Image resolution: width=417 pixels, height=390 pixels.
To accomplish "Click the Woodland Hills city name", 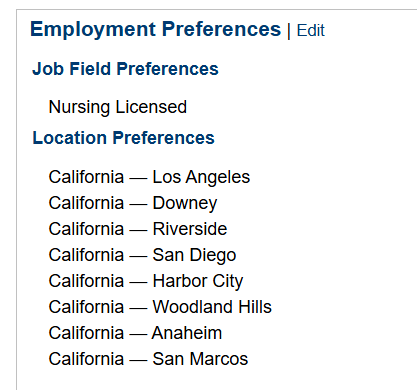I will [212, 307].
